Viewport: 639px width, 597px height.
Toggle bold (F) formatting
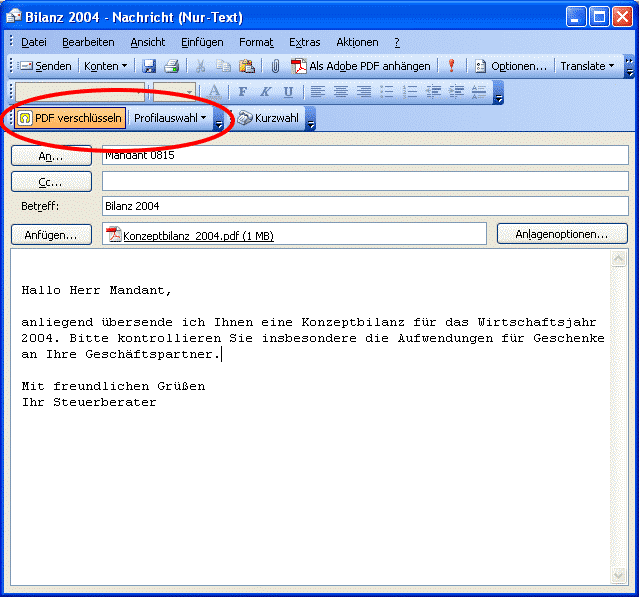(242, 92)
